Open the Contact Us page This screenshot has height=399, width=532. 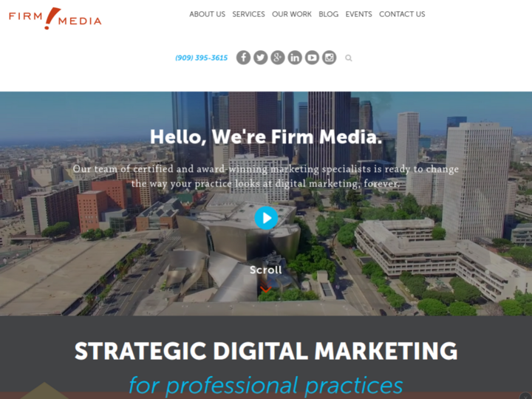point(402,14)
